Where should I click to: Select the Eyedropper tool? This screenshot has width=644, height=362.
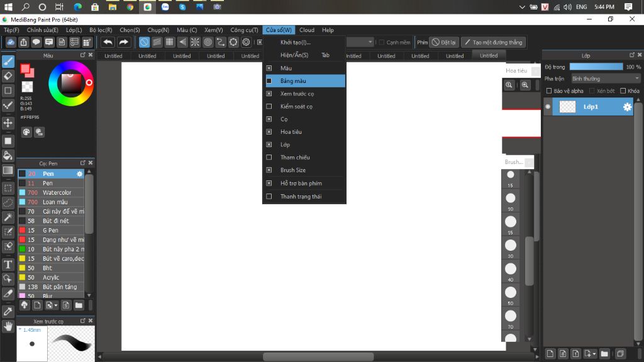tap(8, 312)
